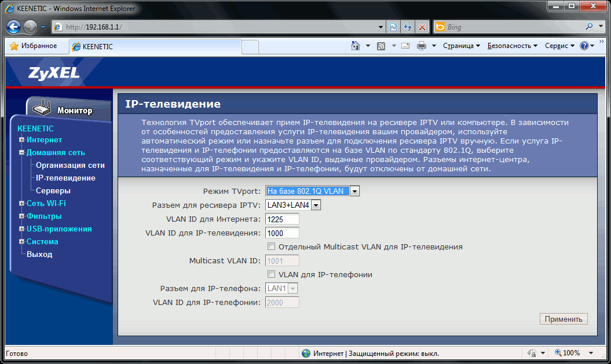Open Режим TVport dropdown
The width and height of the screenshot is (611, 364).
click(x=354, y=191)
